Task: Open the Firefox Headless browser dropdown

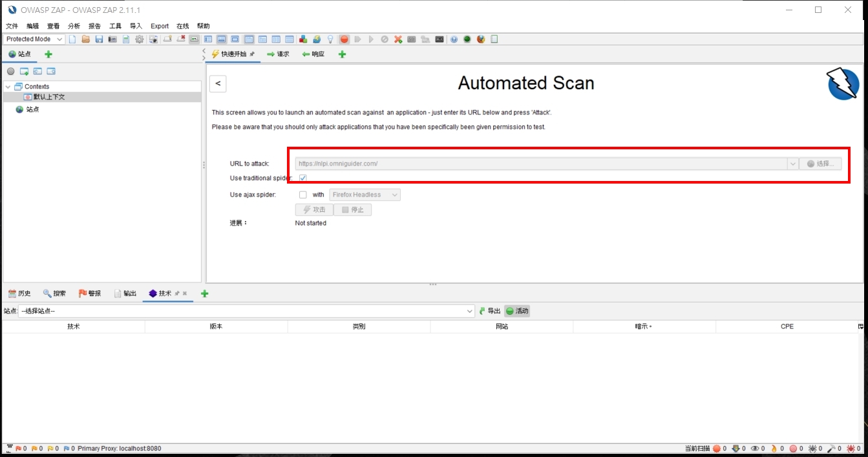Action: tap(394, 195)
